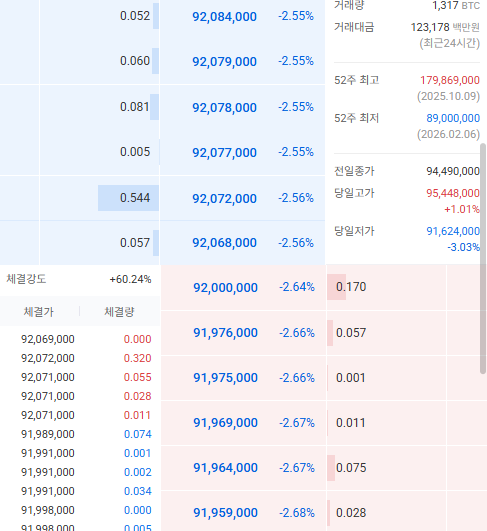
Task: Click daily low value 91,624,000
Action: [x=453, y=231]
